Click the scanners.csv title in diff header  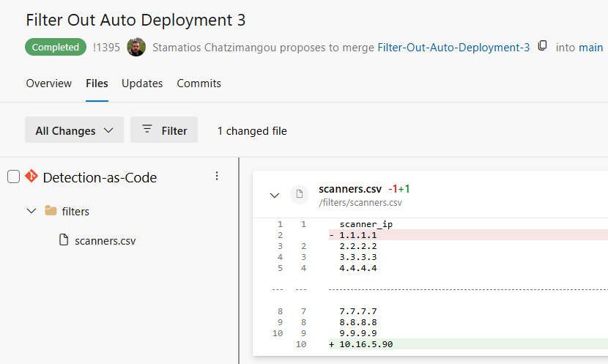pyautogui.click(x=349, y=189)
